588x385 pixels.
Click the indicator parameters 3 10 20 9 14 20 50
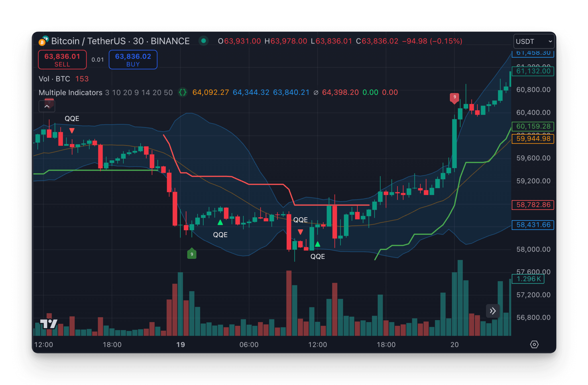point(139,92)
